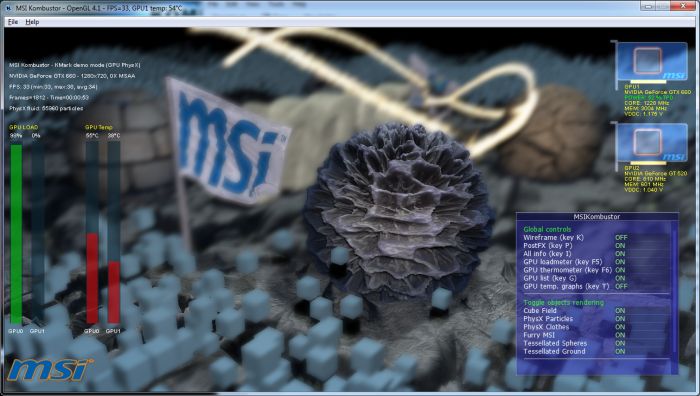Click the GPU2 graphics card icon

[651, 144]
